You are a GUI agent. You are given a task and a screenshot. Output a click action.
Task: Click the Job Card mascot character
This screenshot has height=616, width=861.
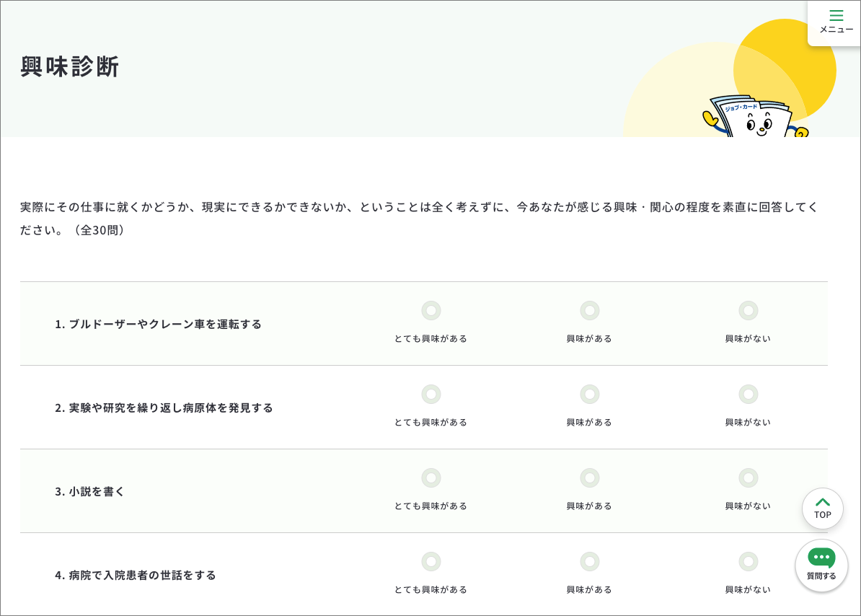click(x=754, y=119)
